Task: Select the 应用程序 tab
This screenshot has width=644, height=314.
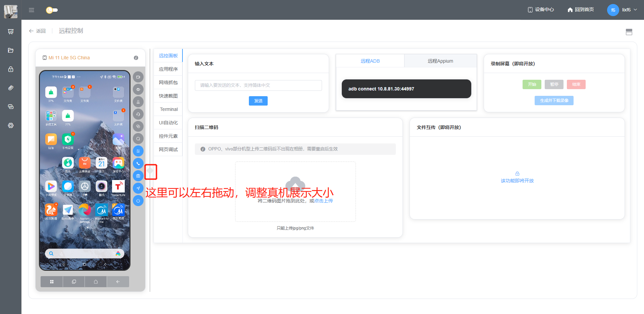Action: tap(168, 69)
